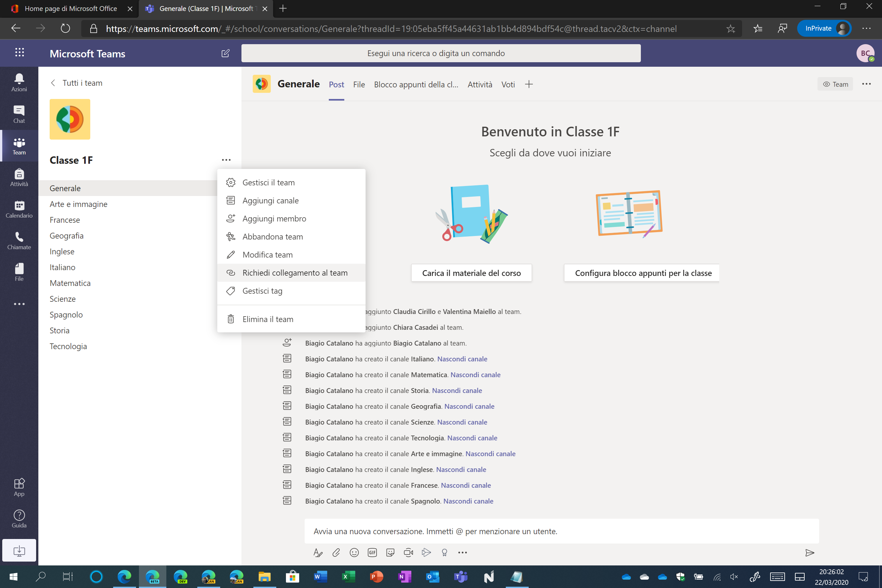Click Classe 1F team avatar image

click(70, 119)
